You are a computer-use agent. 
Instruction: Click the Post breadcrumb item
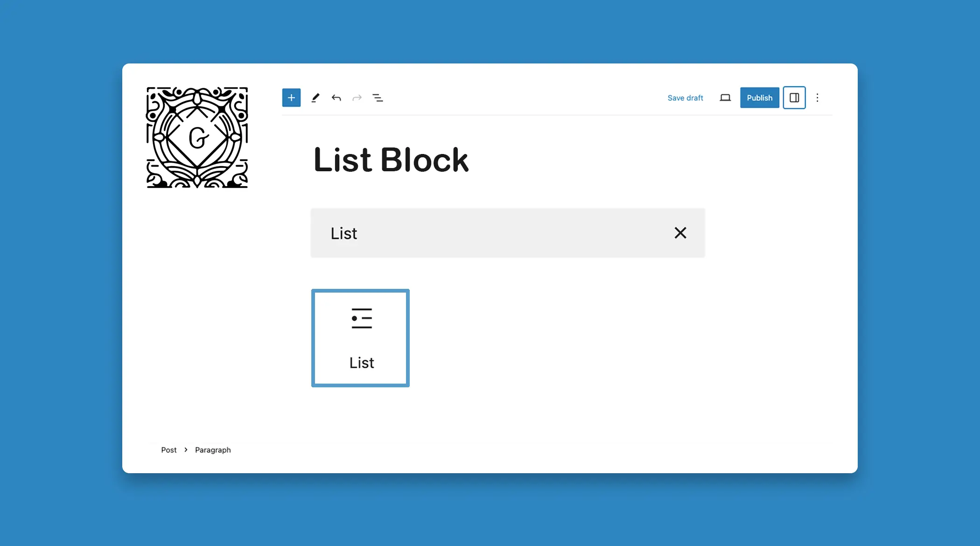point(168,449)
